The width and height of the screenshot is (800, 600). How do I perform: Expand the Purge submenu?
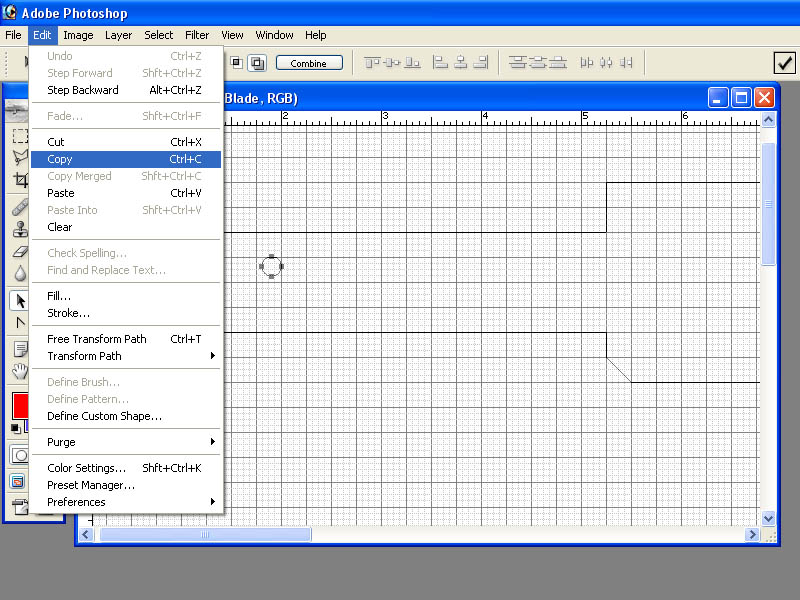pos(126,442)
